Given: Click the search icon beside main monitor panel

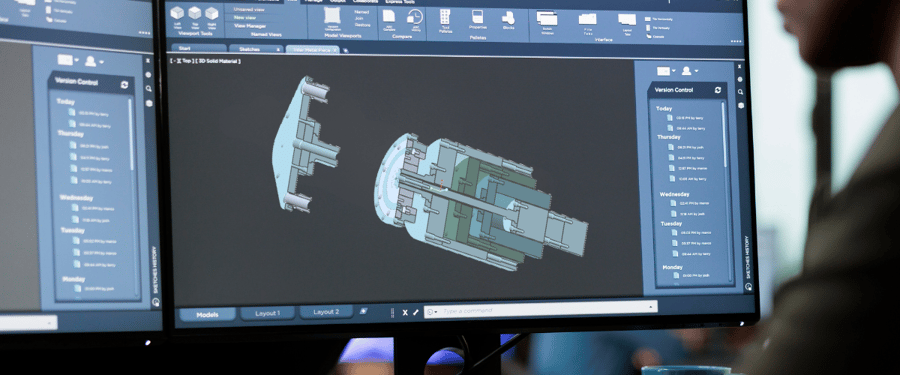Looking at the screenshot, I should click(740, 92).
